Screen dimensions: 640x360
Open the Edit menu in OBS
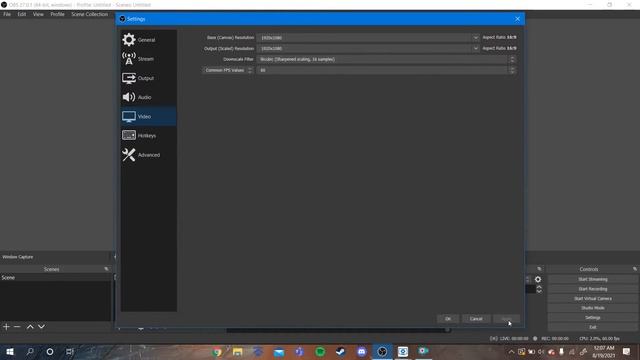pyautogui.click(x=22, y=14)
